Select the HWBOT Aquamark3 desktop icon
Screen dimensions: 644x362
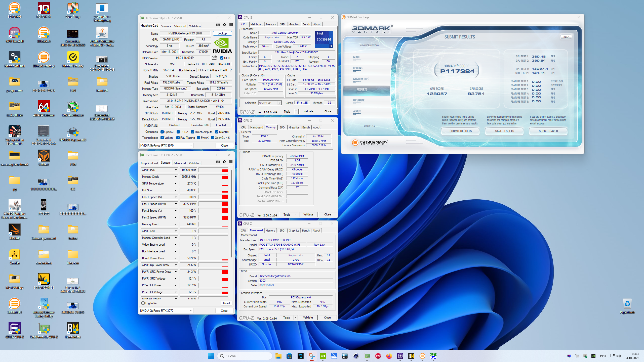point(73,133)
